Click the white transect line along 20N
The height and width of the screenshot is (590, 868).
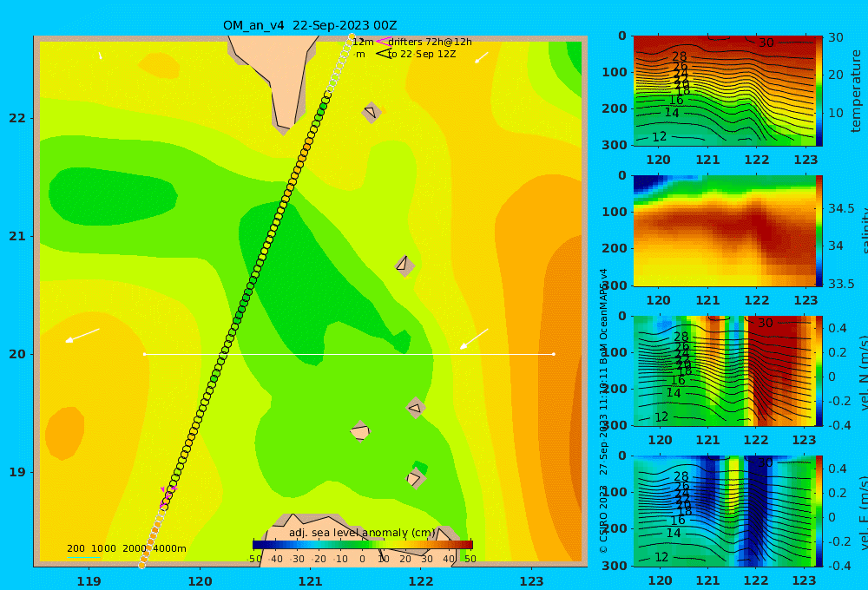349,354
